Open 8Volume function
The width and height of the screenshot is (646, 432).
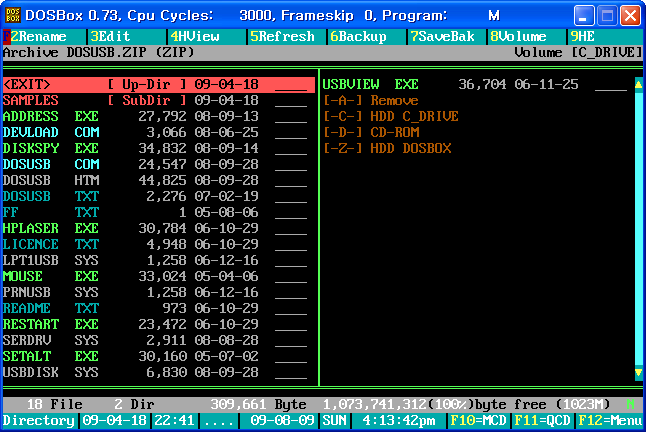tap(518, 37)
